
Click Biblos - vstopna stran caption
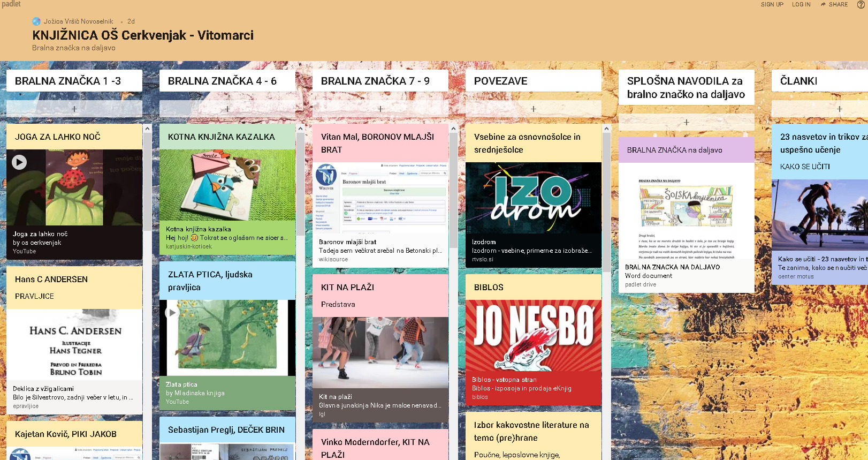pos(504,380)
